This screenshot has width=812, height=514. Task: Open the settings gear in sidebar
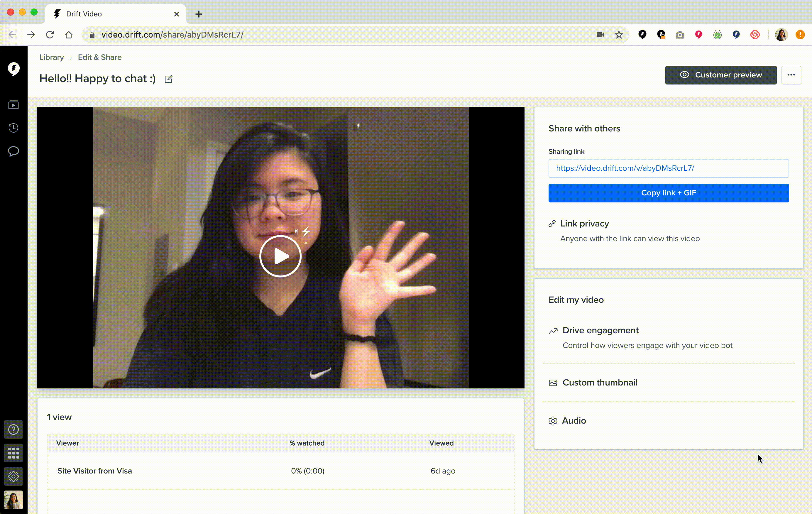click(13, 476)
